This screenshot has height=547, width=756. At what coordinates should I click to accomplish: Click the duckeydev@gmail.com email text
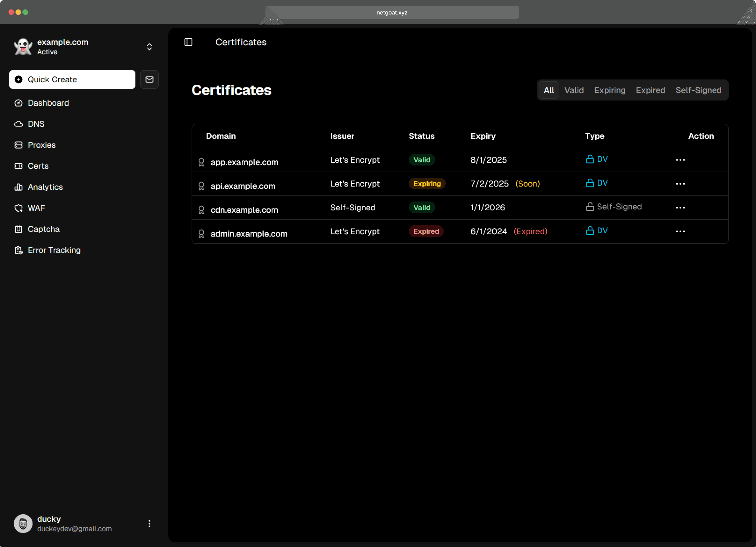tap(74, 529)
